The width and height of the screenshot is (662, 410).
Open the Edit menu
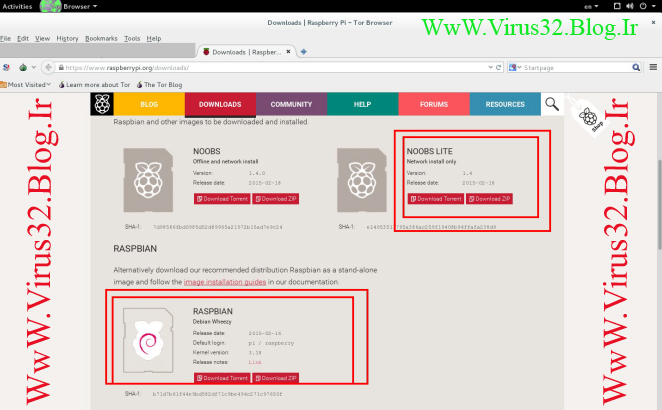pos(23,38)
